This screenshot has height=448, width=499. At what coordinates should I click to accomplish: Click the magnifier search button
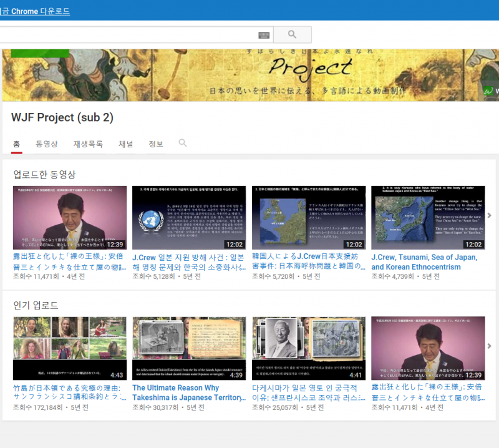[292, 35]
